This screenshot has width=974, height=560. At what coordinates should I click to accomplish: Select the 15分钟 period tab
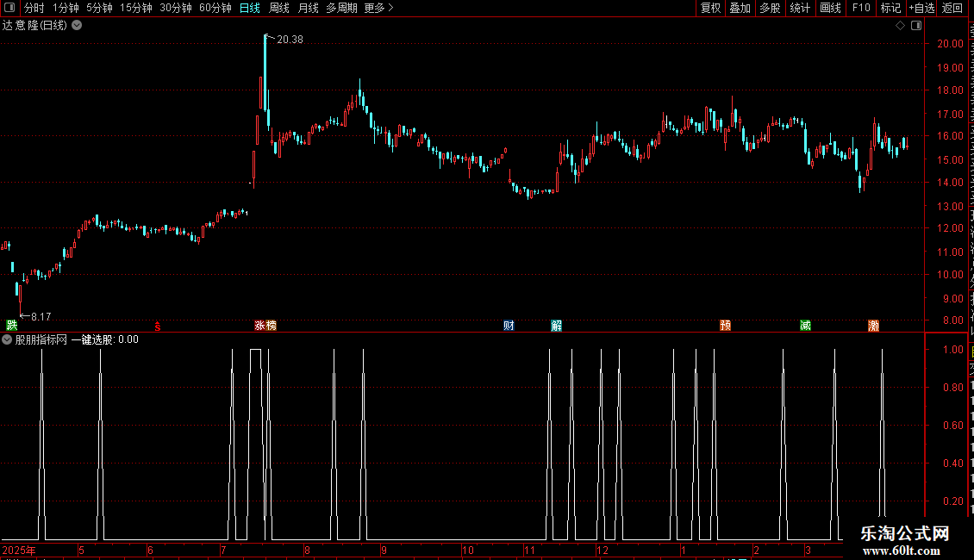[x=136, y=8]
